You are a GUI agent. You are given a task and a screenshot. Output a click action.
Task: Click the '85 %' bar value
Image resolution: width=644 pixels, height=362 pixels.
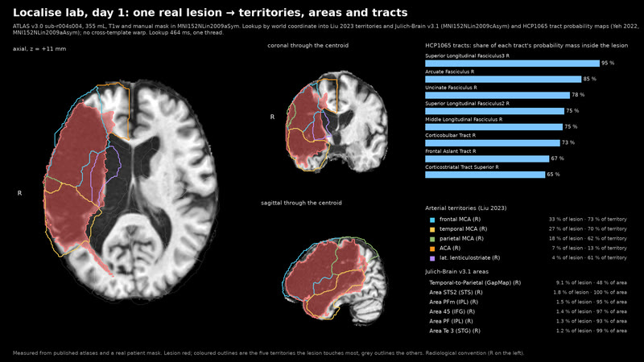(x=590, y=79)
